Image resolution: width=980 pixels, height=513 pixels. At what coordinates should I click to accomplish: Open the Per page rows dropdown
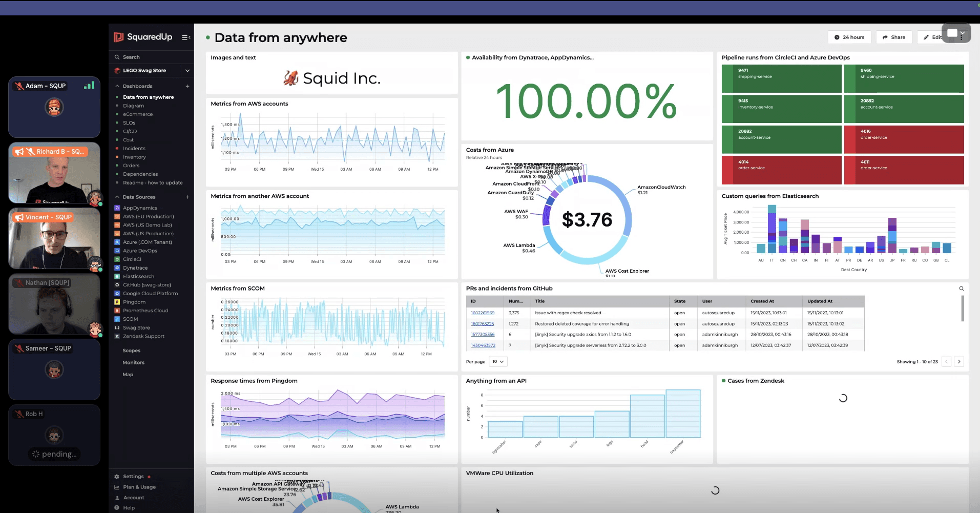(x=498, y=362)
